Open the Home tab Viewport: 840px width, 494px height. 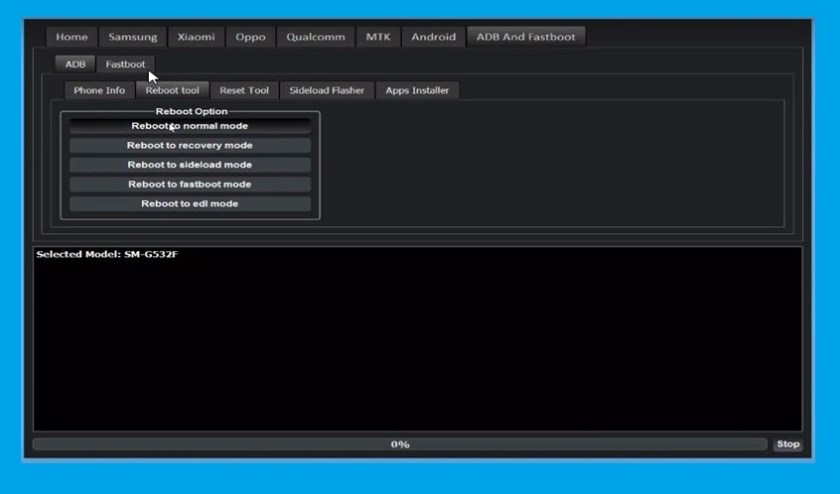click(x=71, y=37)
